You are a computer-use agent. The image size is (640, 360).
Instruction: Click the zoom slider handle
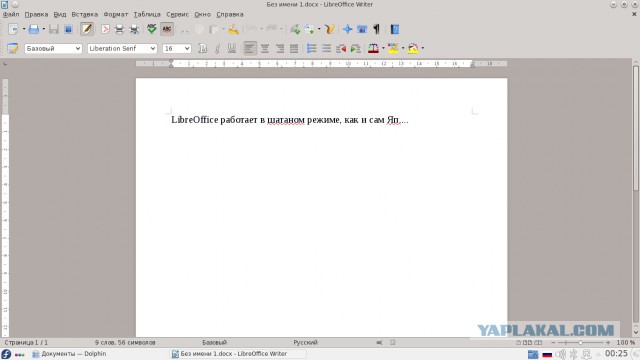coord(580,342)
